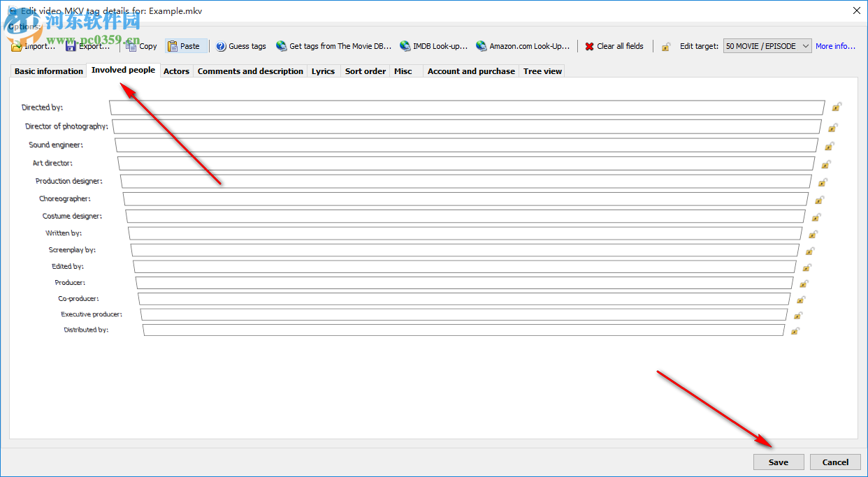Open the More info link
This screenshot has height=477, width=868.
coord(835,46)
